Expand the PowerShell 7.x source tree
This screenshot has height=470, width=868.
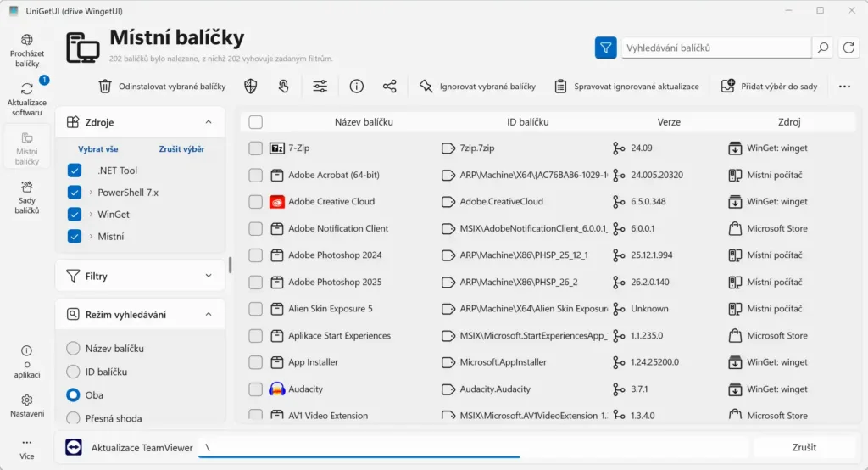pyautogui.click(x=91, y=193)
